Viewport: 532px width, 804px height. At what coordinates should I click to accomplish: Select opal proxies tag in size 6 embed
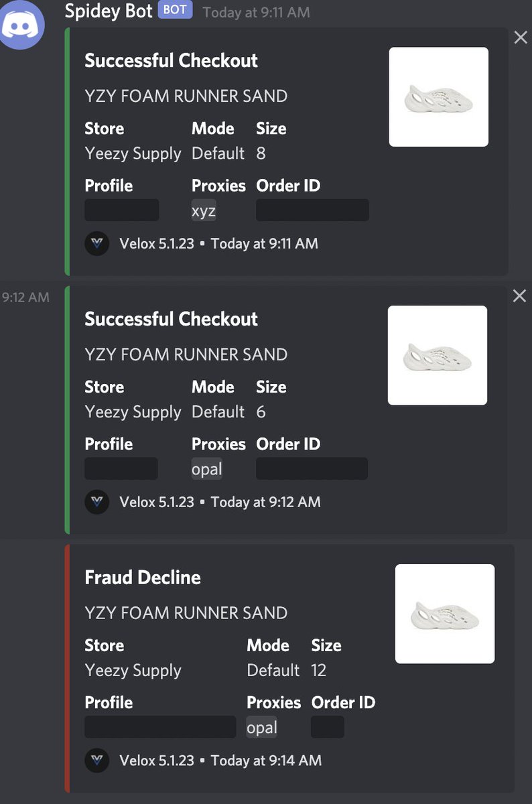click(x=207, y=469)
